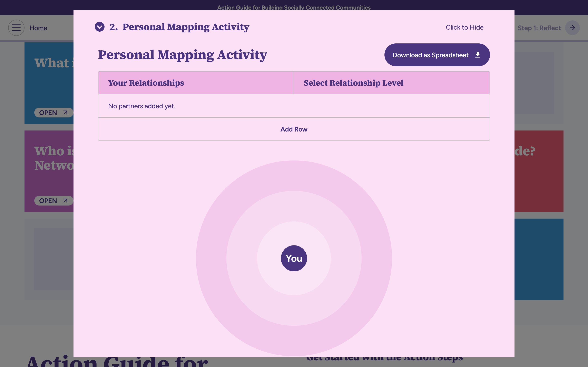The width and height of the screenshot is (588, 367).
Task: Open Step 1: Reflect navigation link
Action: (539, 28)
